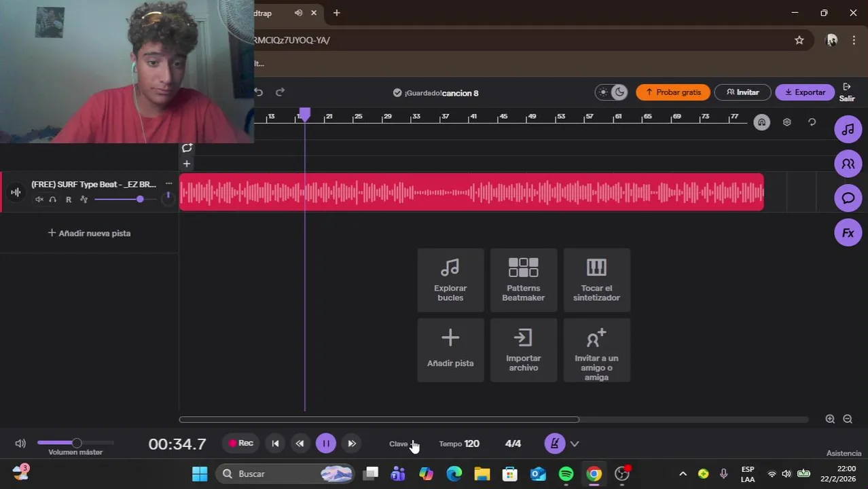Click the red audio clip on the timeline
868x489 pixels.
pyautogui.click(x=471, y=192)
